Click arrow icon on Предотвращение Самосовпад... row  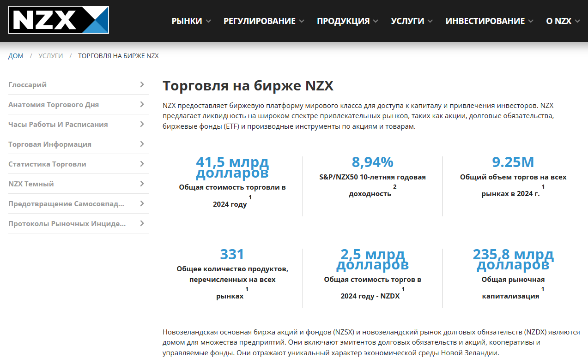pos(142,203)
